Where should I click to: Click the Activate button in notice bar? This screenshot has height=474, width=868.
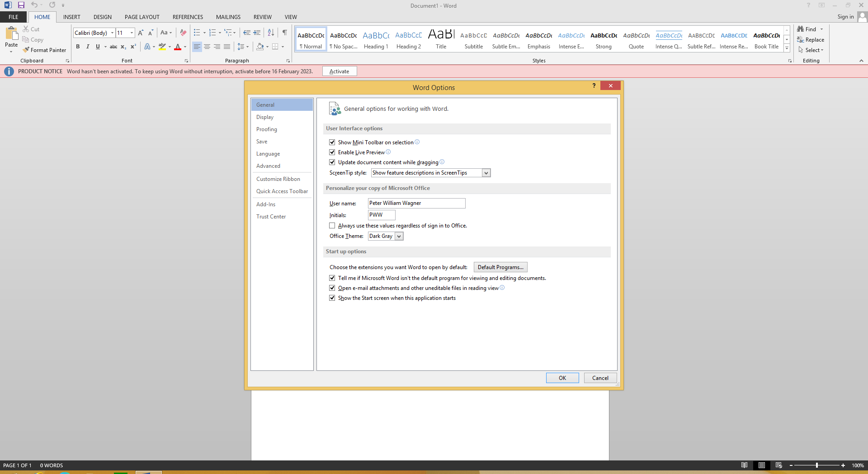click(x=340, y=71)
